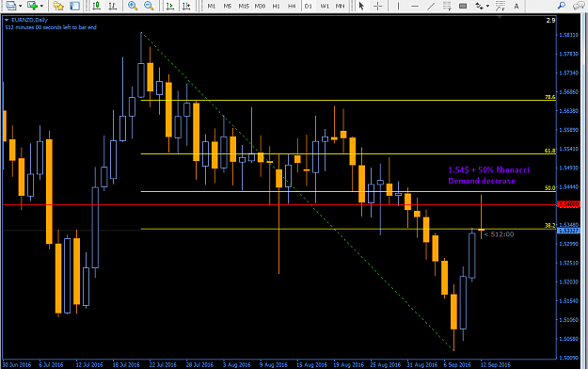This screenshot has height=369, width=588.
Task: Click the 38.2 Fibonacci level label
Action: 549,226
